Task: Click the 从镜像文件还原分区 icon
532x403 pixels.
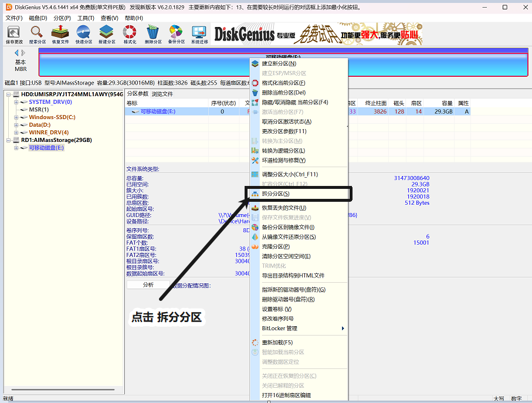Action: click(x=255, y=237)
